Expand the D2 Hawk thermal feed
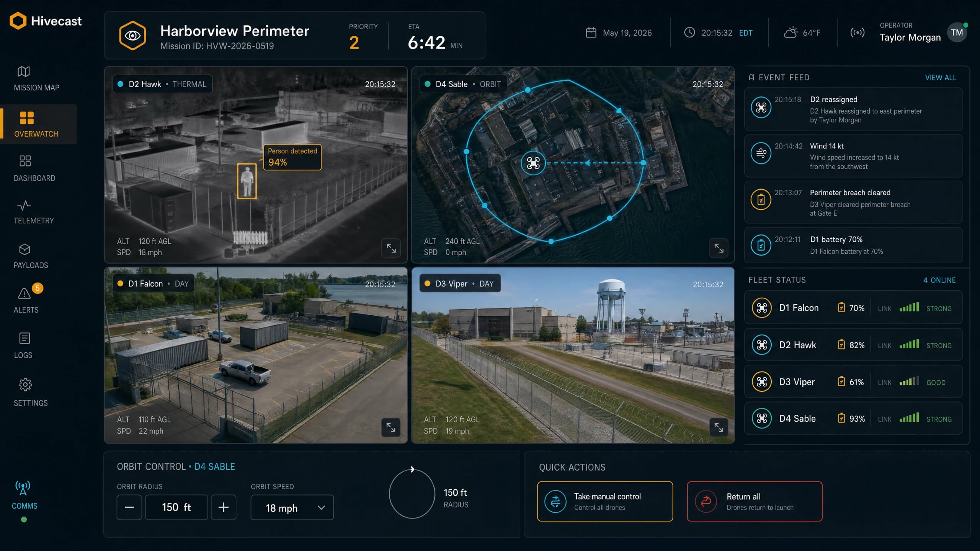The image size is (980, 551). [391, 248]
